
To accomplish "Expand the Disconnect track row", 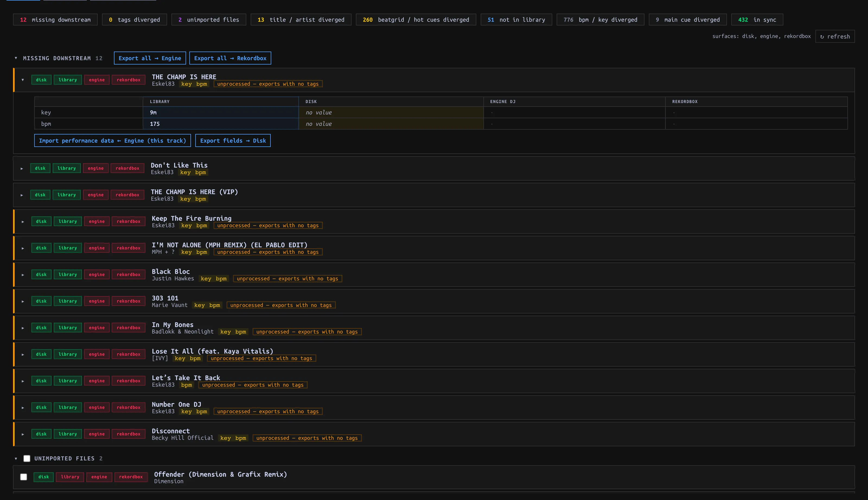I will click(23, 434).
